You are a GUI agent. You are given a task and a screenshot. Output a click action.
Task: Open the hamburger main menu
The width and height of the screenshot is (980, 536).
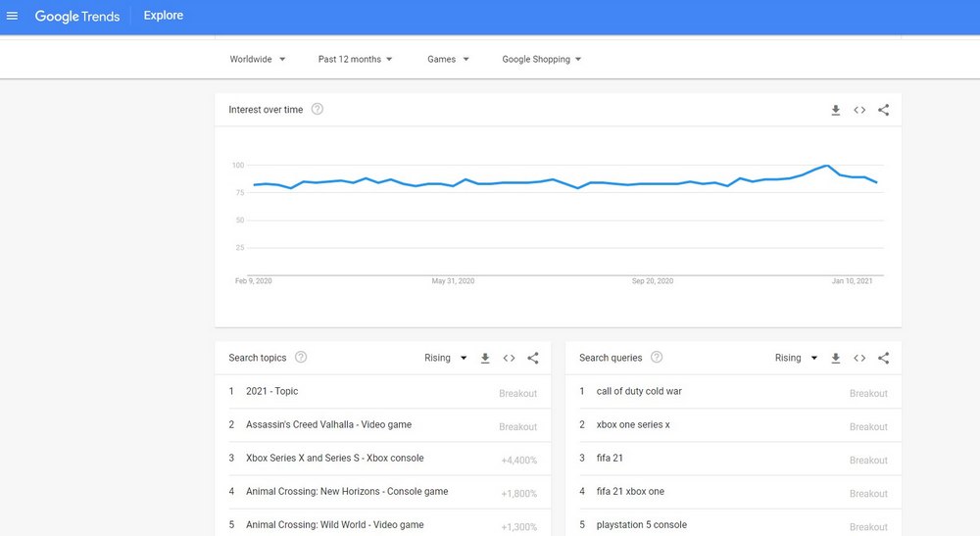[x=12, y=16]
